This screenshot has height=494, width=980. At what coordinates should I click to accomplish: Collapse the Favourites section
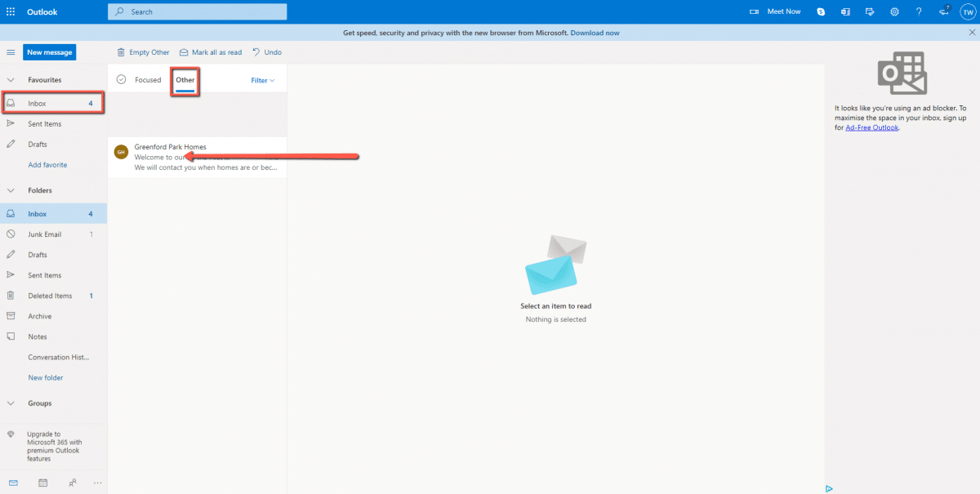coord(11,80)
